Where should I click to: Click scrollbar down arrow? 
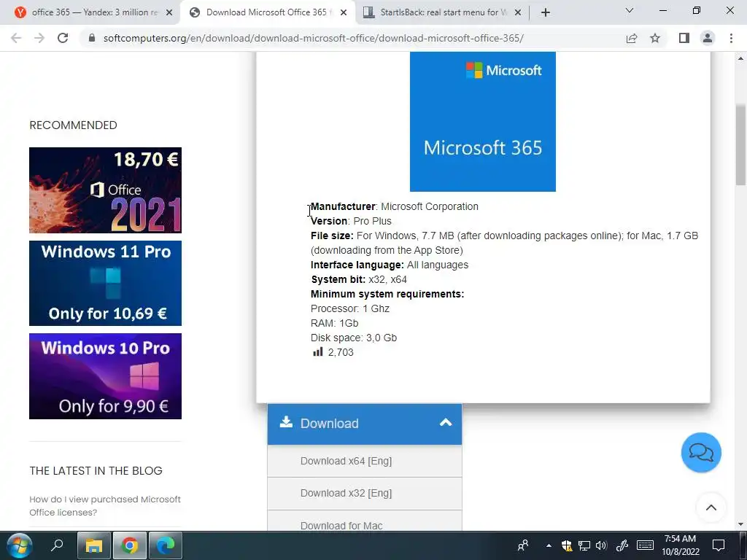pyautogui.click(x=740, y=524)
